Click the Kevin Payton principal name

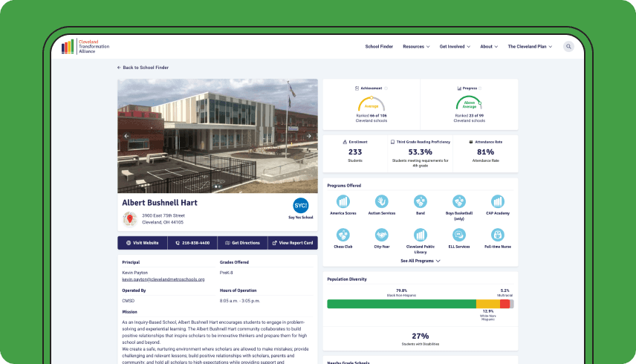(x=134, y=273)
